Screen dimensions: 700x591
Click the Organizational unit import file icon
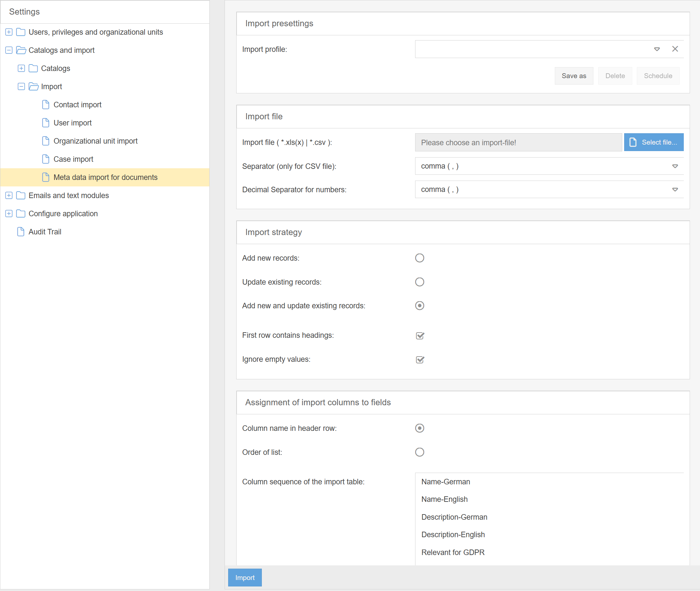46,141
